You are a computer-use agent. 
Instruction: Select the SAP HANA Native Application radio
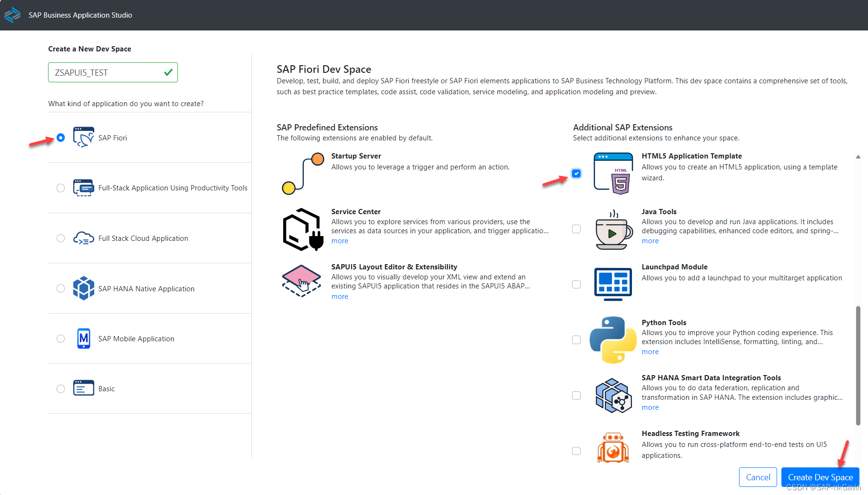(x=60, y=288)
